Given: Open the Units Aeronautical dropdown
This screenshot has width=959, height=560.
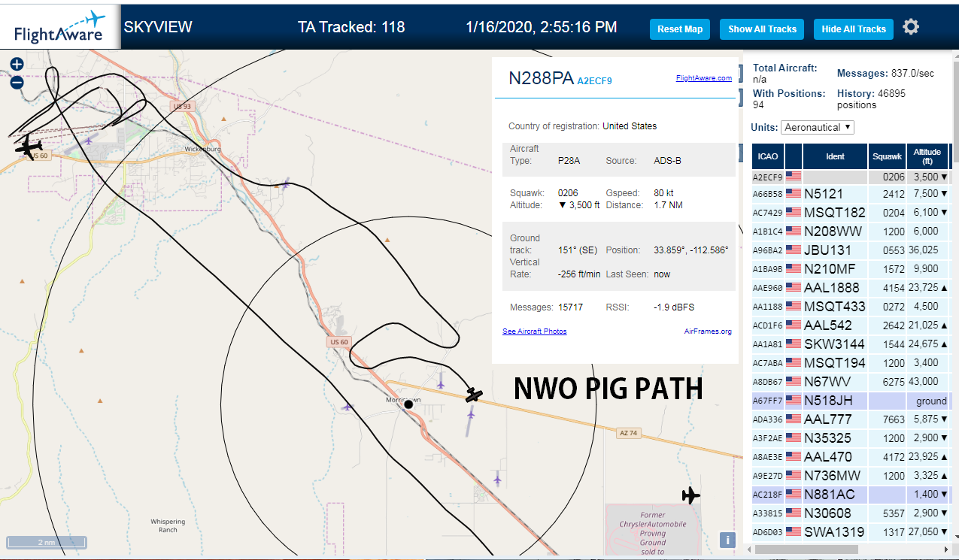Looking at the screenshot, I should coord(818,127).
